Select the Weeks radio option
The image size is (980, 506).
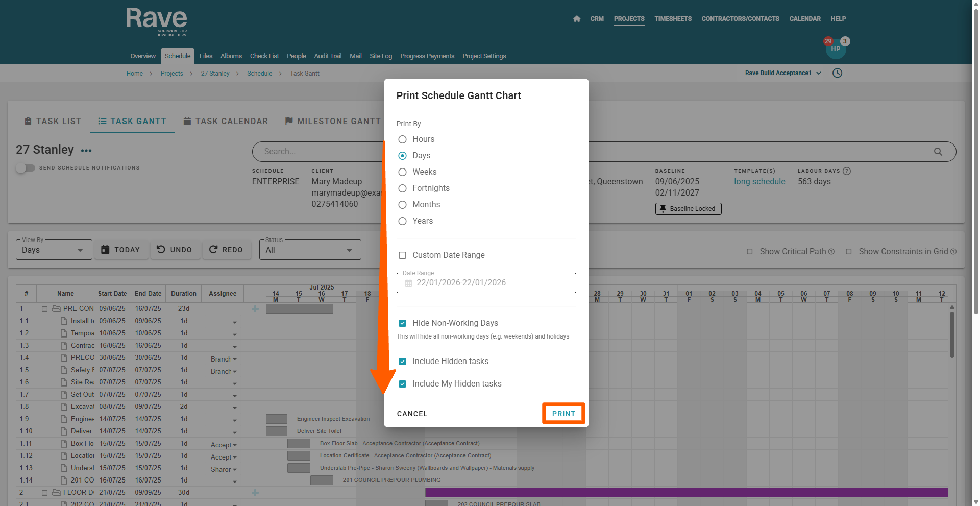402,172
